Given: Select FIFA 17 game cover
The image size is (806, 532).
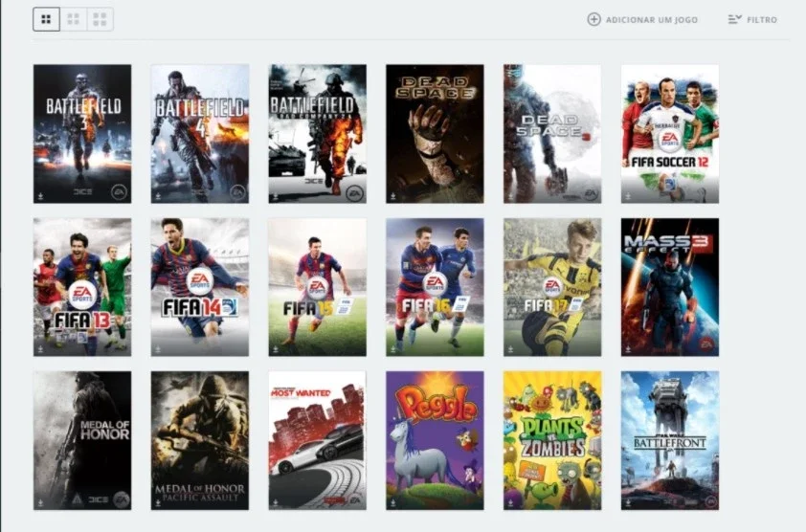Looking at the screenshot, I should (x=552, y=287).
